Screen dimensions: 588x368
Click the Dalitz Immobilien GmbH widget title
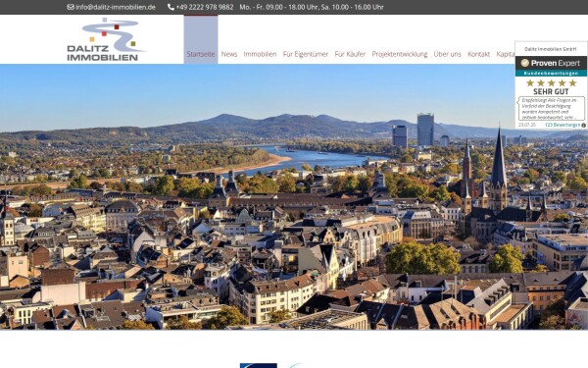click(x=550, y=49)
